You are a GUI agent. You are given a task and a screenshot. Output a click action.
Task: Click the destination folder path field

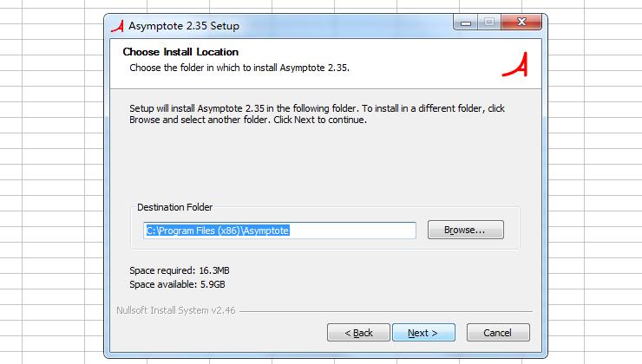pyautogui.click(x=279, y=231)
